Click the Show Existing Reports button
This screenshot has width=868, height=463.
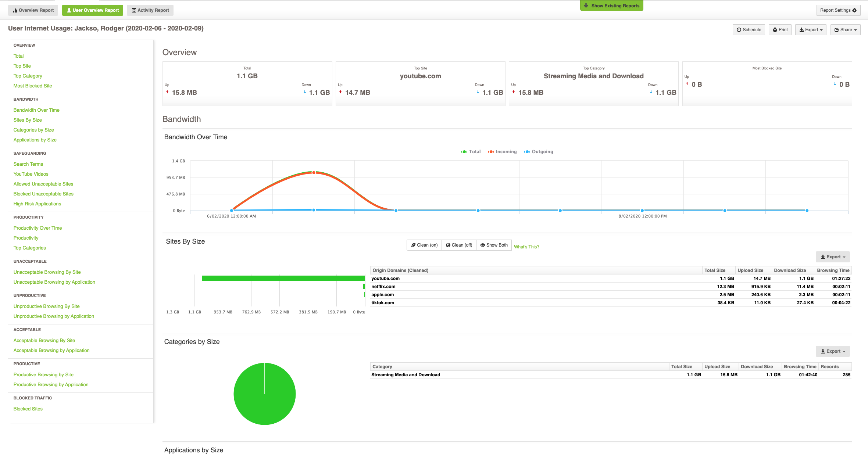coord(611,6)
